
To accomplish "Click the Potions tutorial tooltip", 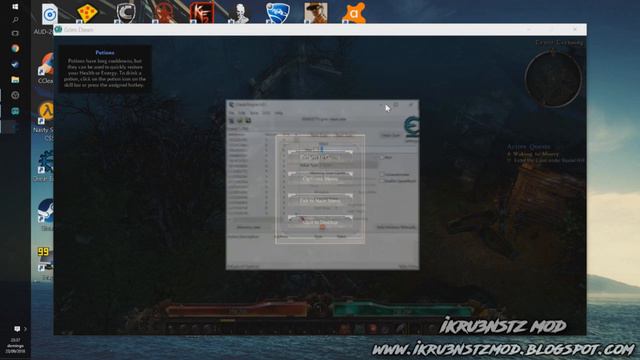I will 105,69.
